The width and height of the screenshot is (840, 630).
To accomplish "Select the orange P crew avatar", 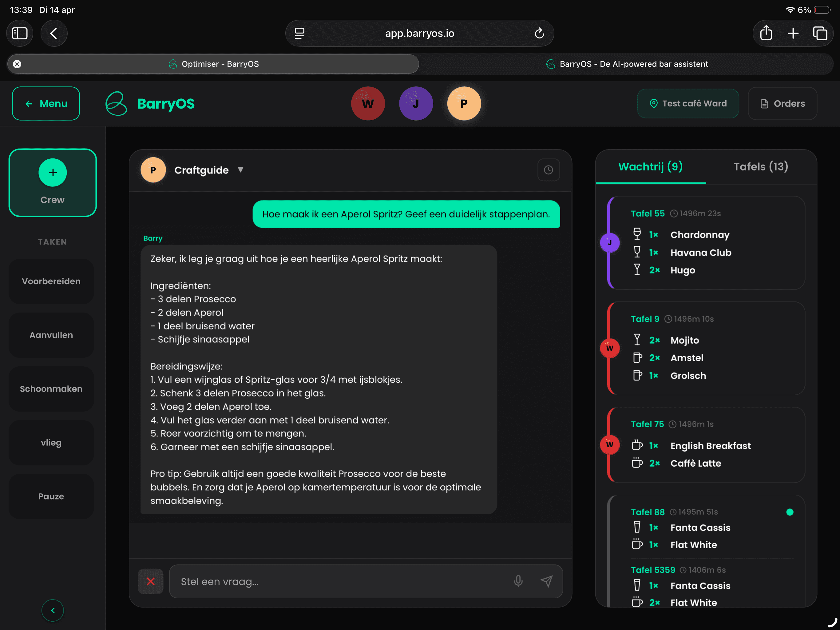I will [464, 103].
